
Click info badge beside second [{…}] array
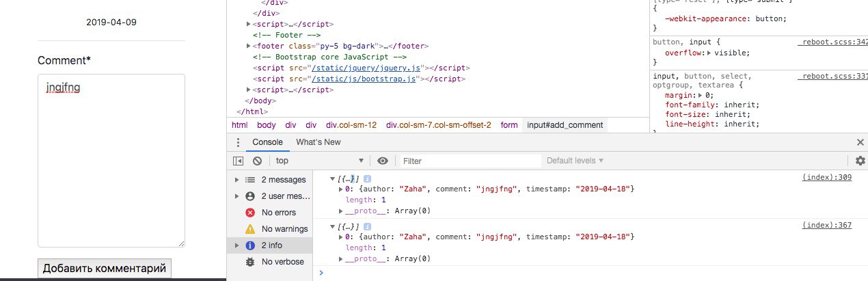tap(367, 226)
